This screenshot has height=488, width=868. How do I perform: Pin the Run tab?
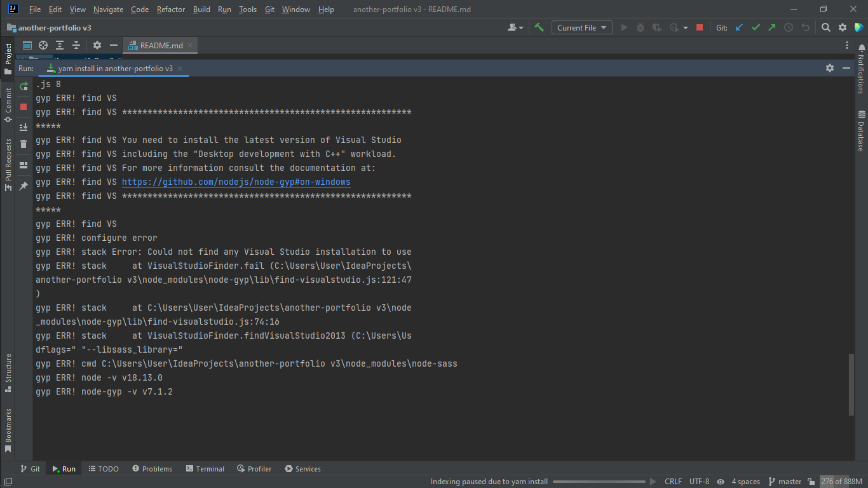coord(24,186)
